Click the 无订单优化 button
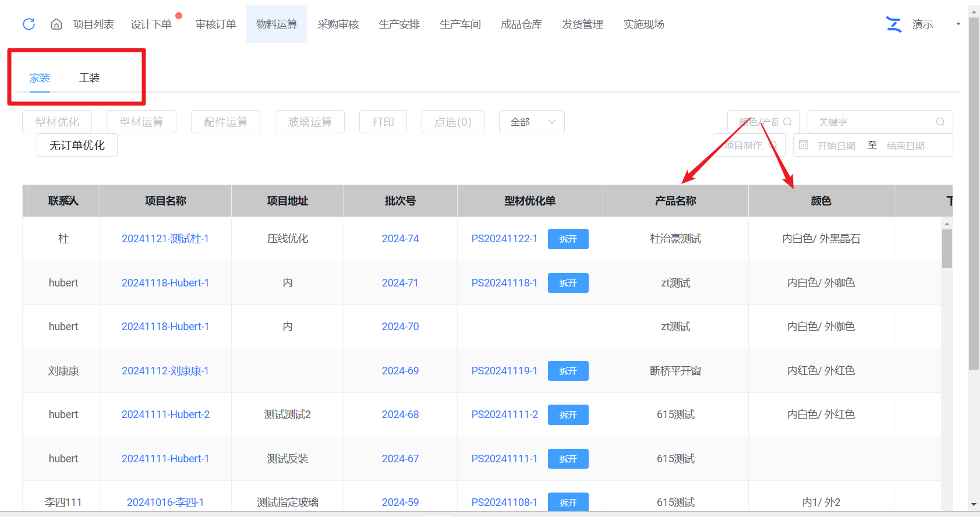Image resolution: width=980 pixels, height=517 pixels. (77, 145)
